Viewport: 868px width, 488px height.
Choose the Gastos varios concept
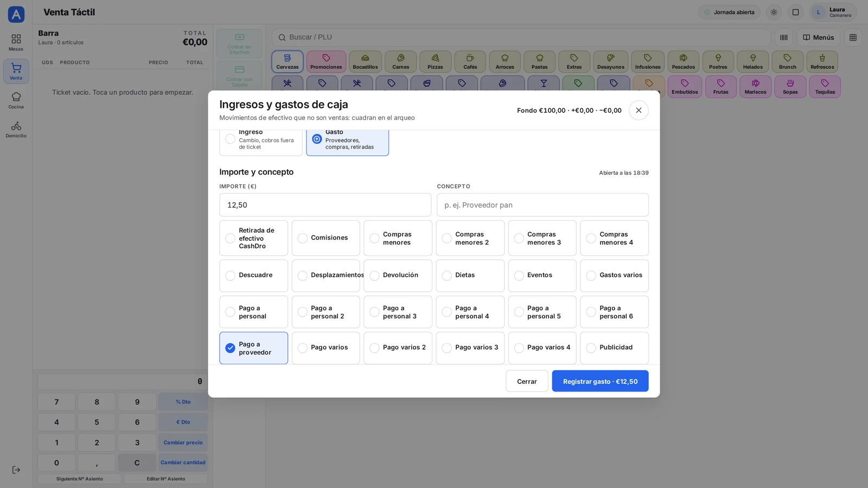click(614, 275)
